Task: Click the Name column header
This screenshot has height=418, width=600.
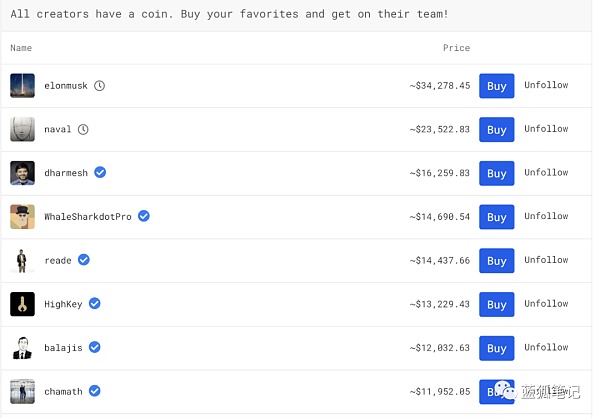Action: [21, 48]
